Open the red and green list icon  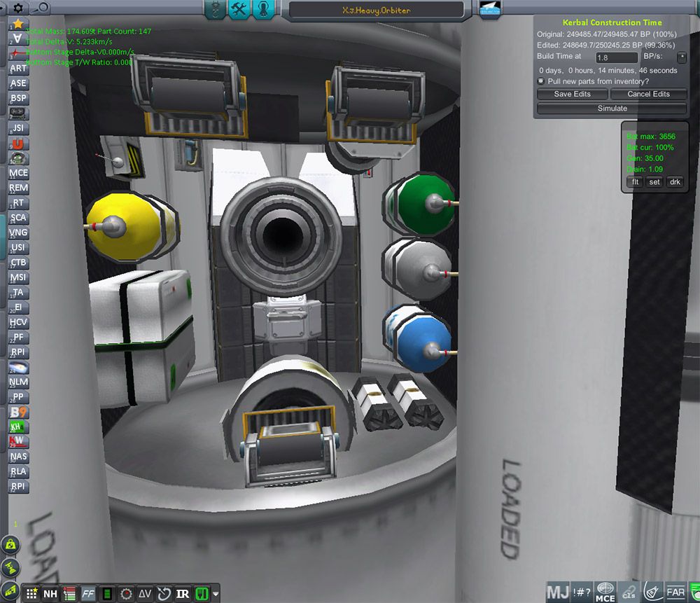[69, 594]
